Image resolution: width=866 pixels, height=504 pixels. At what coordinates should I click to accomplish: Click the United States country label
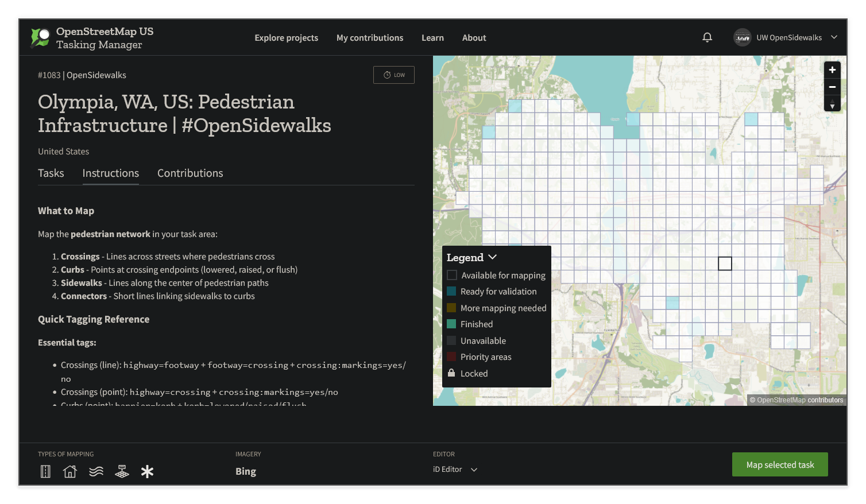point(64,152)
